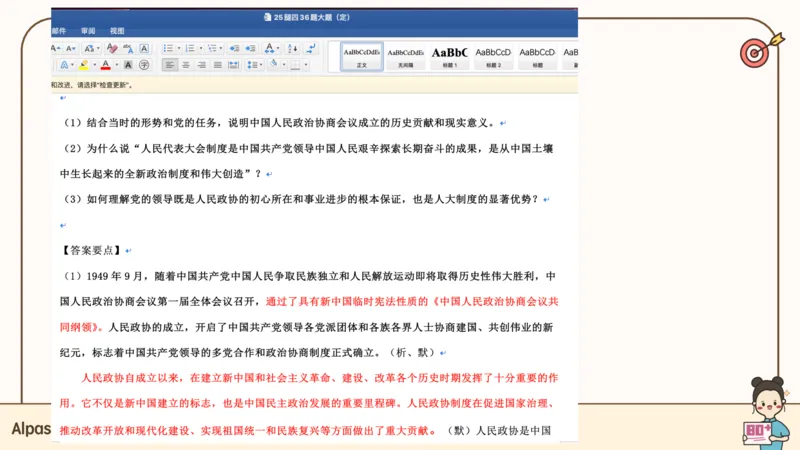Open the highlight color dropdown arrow

(x=94, y=65)
